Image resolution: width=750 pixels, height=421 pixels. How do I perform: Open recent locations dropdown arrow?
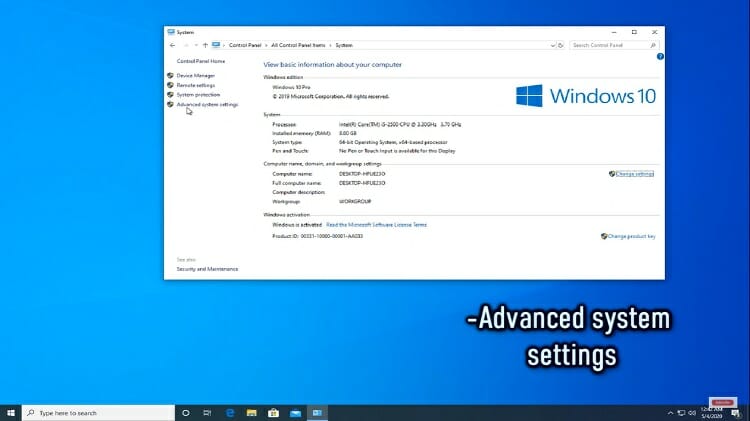point(195,45)
